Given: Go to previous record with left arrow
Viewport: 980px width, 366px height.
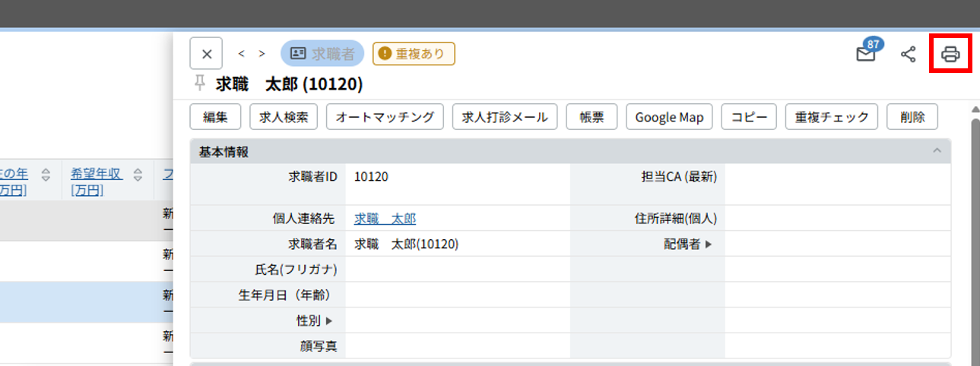Looking at the screenshot, I should click(241, 54).
